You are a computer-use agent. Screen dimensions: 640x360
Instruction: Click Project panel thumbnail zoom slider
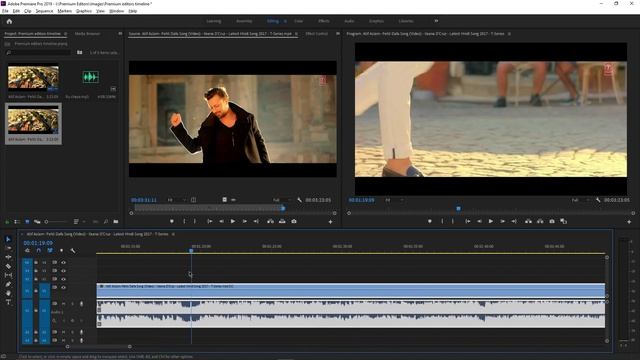click(47, 222)
